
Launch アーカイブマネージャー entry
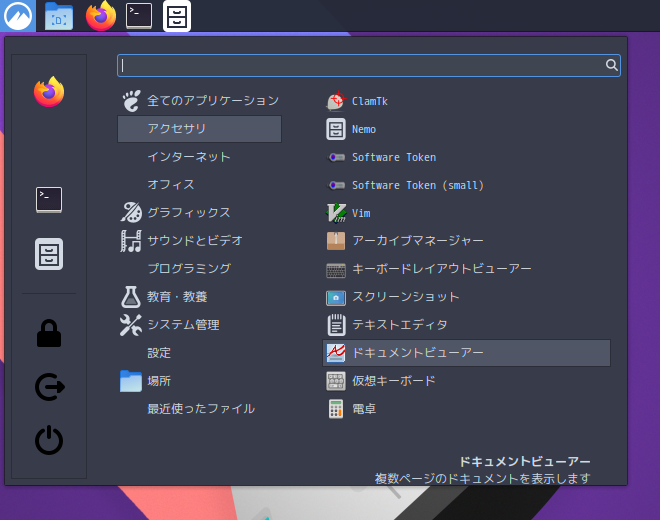466,241
